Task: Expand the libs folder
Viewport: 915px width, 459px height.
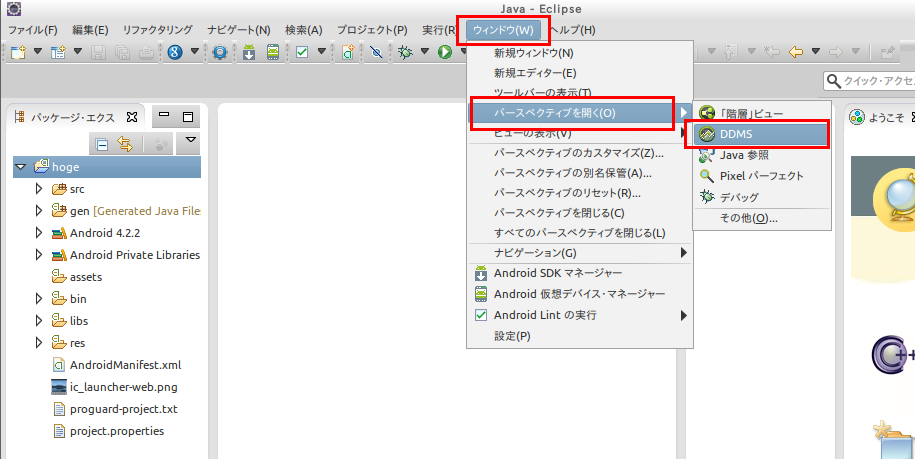Action: 39,320
